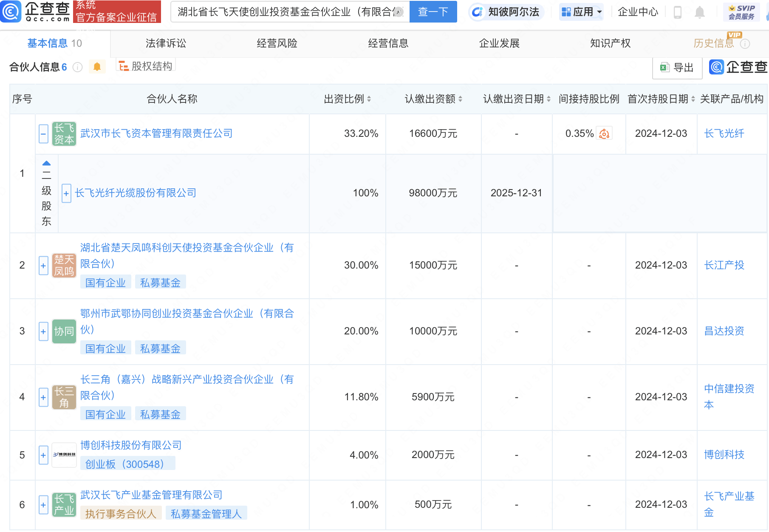769x532 pixels.
Task: Go to 企业中心
Action: [638, 12]
